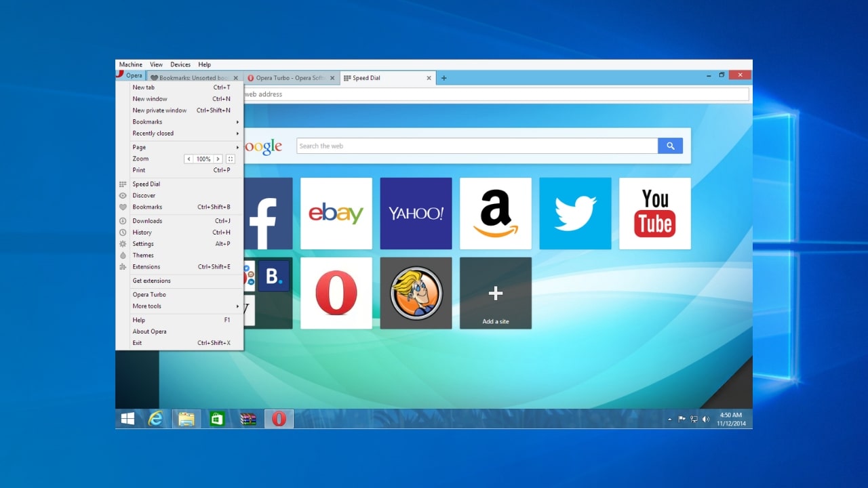This screenshot has height=488, width=868.
Task: Open the Windows Store taskbar icon
Action: [x=217, y=420]
